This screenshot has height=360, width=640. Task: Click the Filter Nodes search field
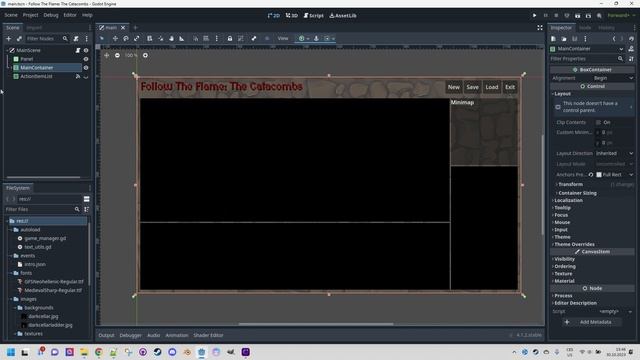(x=47, y=38)
